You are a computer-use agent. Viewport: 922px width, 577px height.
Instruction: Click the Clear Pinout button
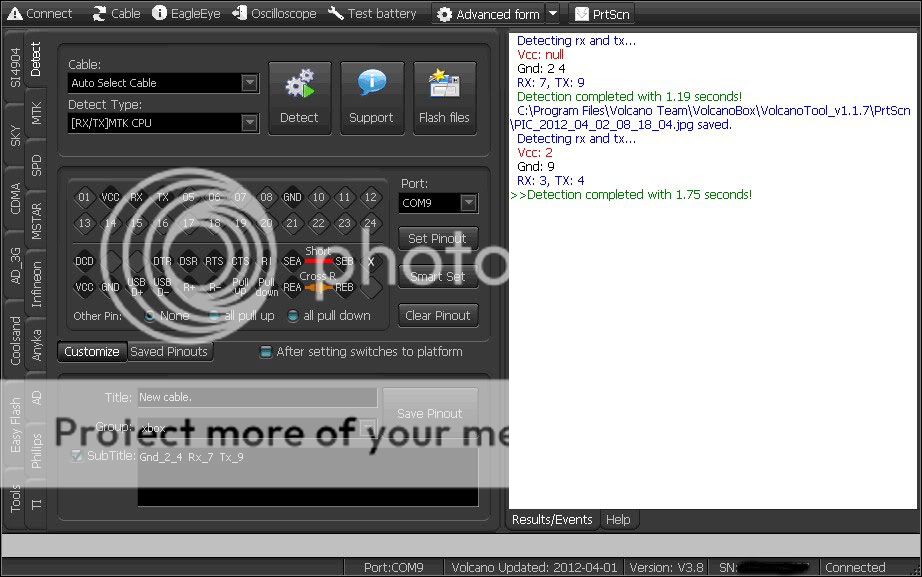[437, 315]
